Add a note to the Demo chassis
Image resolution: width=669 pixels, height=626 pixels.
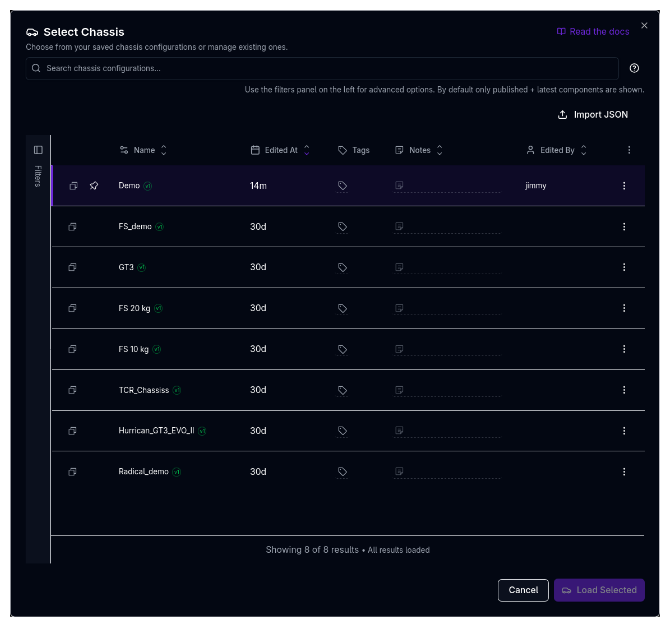click(x=447, y=186)
